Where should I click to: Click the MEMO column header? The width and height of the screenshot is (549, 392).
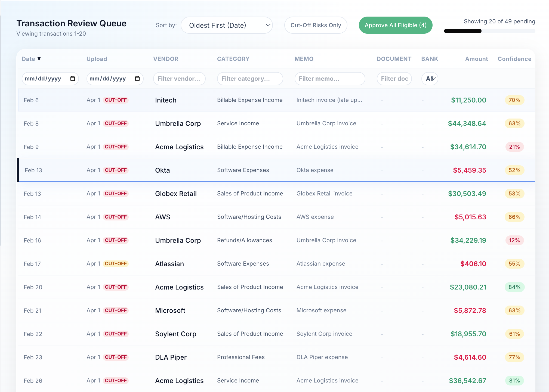pos(304,59)
